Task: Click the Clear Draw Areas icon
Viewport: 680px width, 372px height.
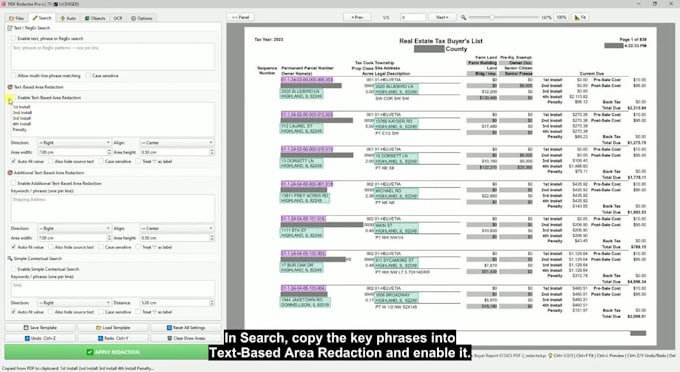Action: (170, 338)
